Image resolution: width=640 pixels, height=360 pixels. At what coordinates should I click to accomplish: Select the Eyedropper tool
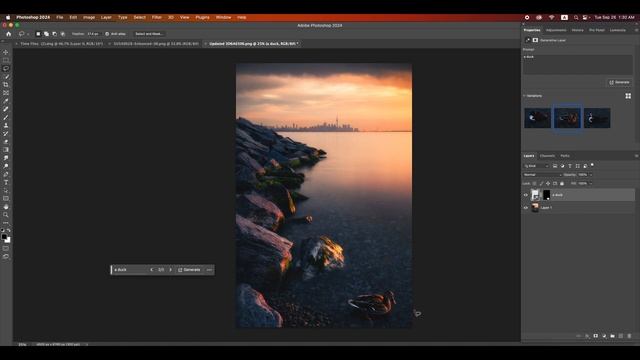(x=6, y=101)
